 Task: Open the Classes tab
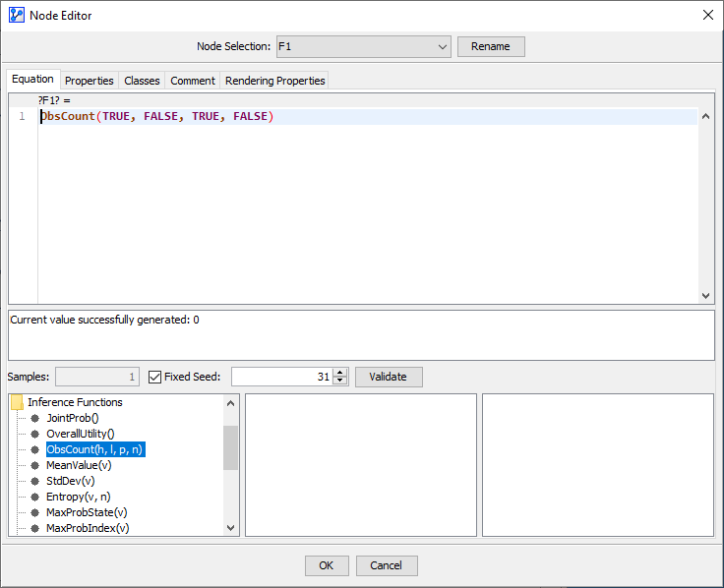pos(142,81)
